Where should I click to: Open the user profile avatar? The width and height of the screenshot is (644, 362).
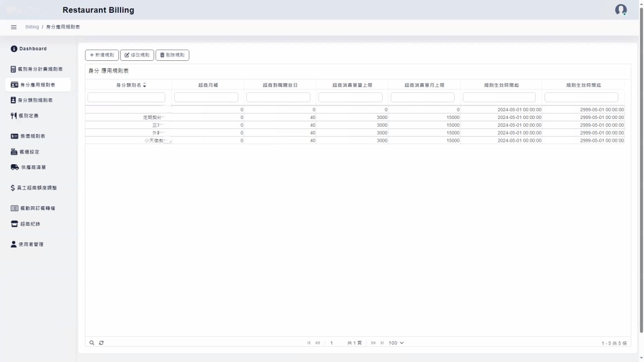[621, 10]
